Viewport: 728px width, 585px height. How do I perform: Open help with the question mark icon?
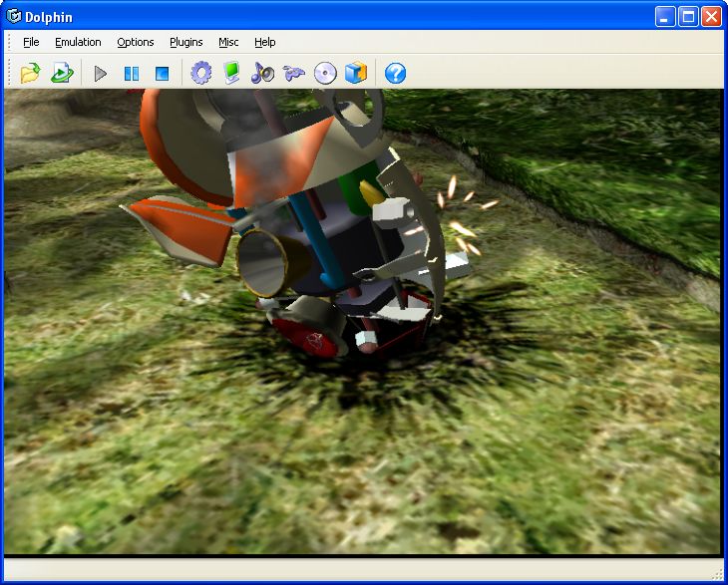(x=396, y=74)
